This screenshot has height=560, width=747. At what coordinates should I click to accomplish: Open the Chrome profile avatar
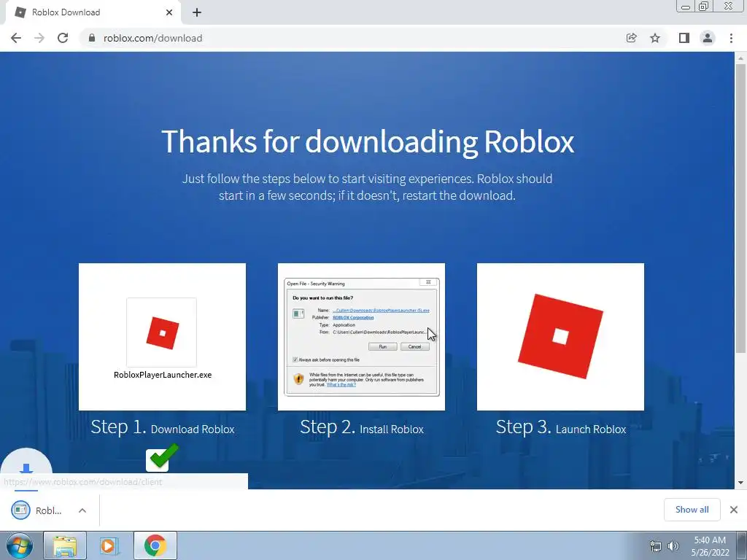pos(708,38)
